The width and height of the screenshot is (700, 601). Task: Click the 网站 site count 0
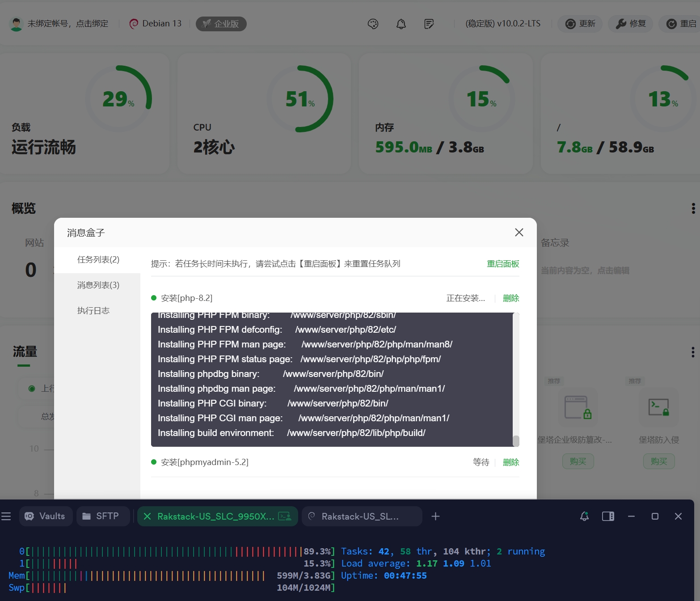point(31,270)
